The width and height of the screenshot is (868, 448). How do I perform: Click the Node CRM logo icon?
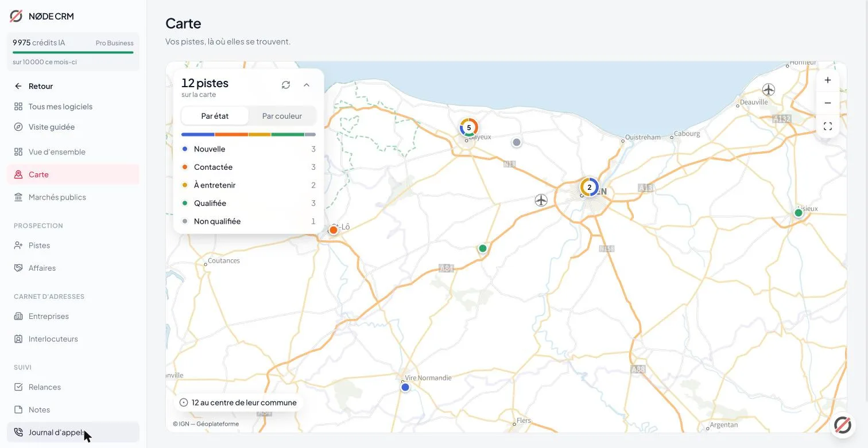coord(16,16)
